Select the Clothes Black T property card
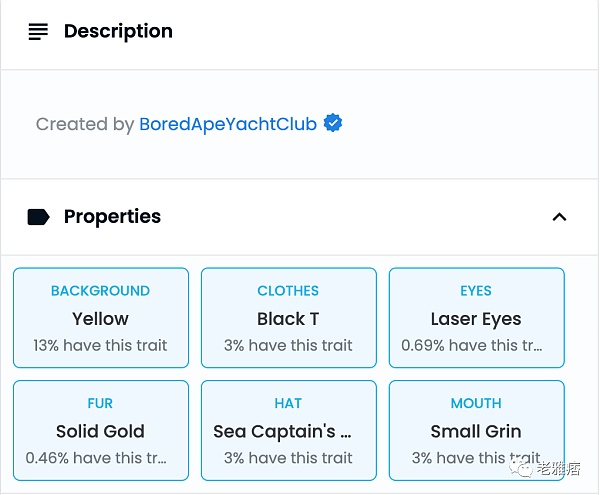This screenshot has height=495, width=600. pos(288,318)
